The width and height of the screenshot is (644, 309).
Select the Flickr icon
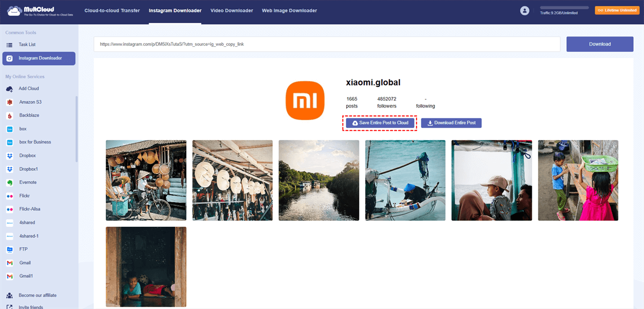coord(9,196)
